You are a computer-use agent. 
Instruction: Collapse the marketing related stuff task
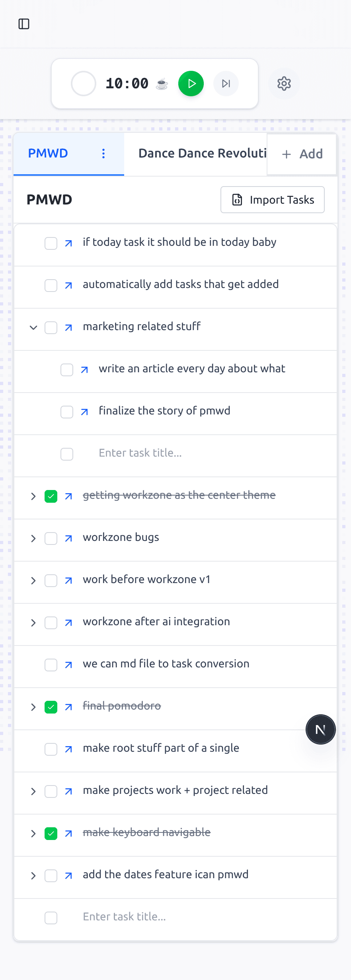[x=33, y=328]
